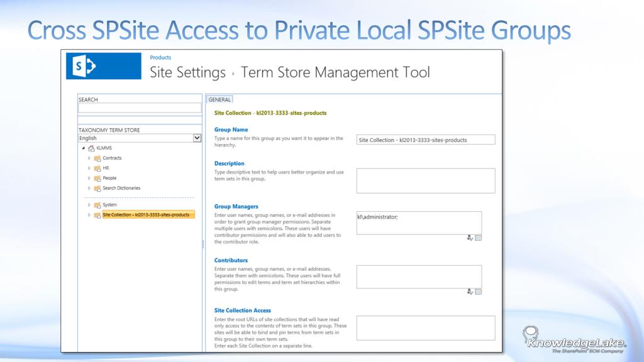The width and height of the screenshot is (644, 362).
Task: Click the 'Group Managers' section heading
Action: (236, 206)
